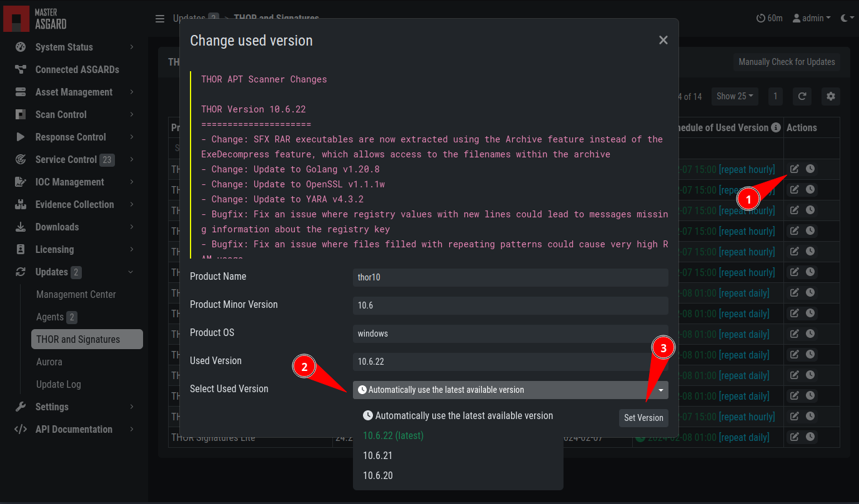859x504 pixels.
Task: Open the Select Used Version combo box
Action: tap(510, 390)
